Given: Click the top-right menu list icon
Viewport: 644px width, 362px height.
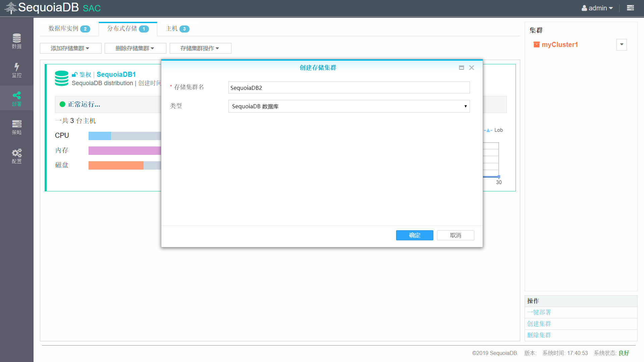Looking at the screenshot, I should point(630,8).
